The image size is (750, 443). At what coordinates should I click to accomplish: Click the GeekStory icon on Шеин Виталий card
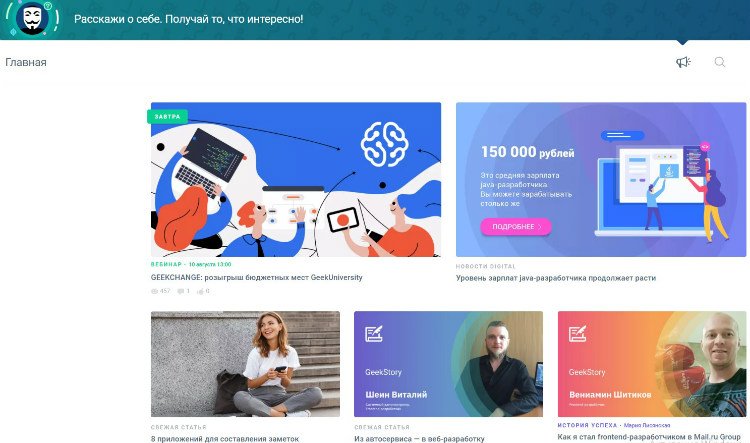tap(374, 333)
